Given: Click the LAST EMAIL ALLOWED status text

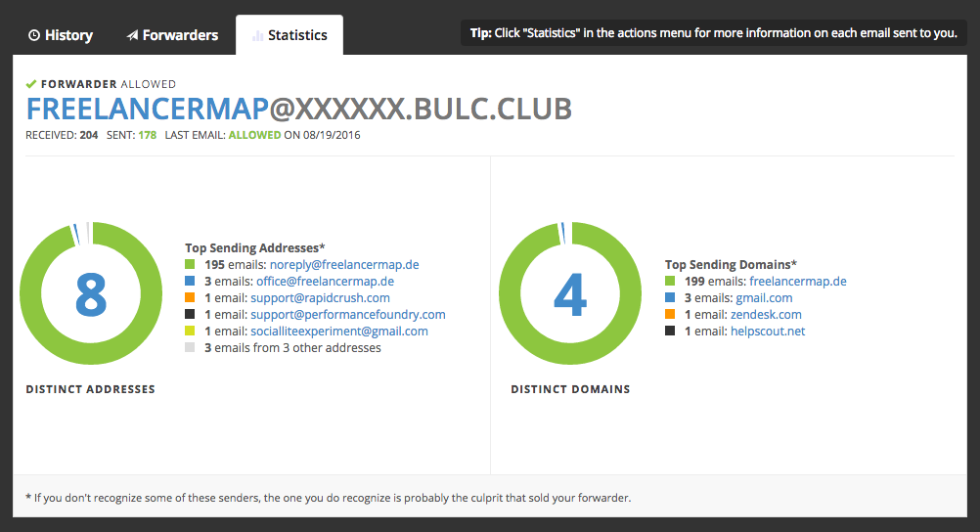Looking at the screenshot, I should click(262, 135).
